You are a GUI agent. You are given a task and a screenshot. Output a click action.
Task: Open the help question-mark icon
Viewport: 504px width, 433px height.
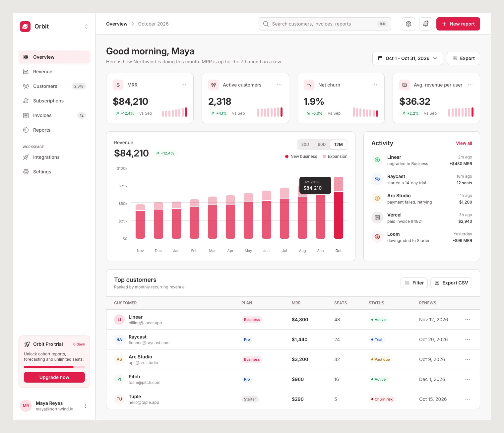409,24
